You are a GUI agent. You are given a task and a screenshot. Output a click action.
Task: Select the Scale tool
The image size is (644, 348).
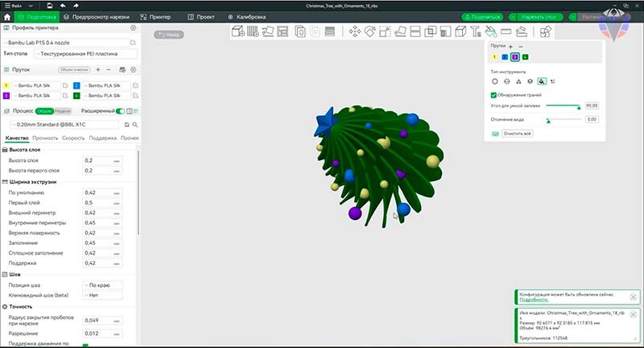[385, 31]
